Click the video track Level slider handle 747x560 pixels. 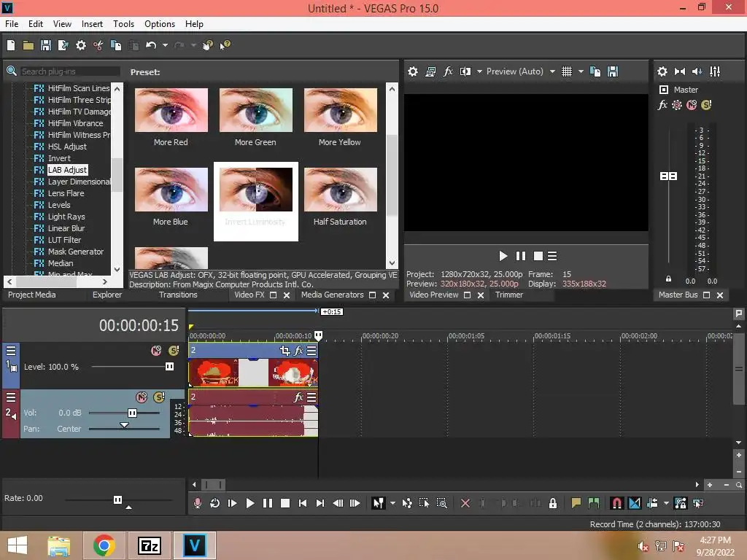pos(169,367)
